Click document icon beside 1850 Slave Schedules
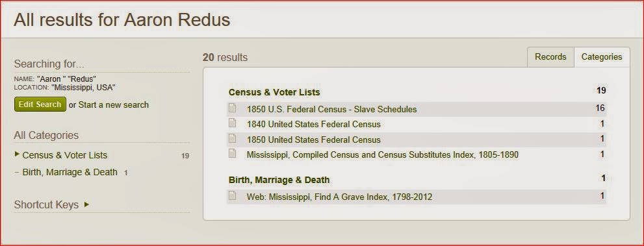The height and width of the screenshot is (246, 644). (x=233, y=108)
